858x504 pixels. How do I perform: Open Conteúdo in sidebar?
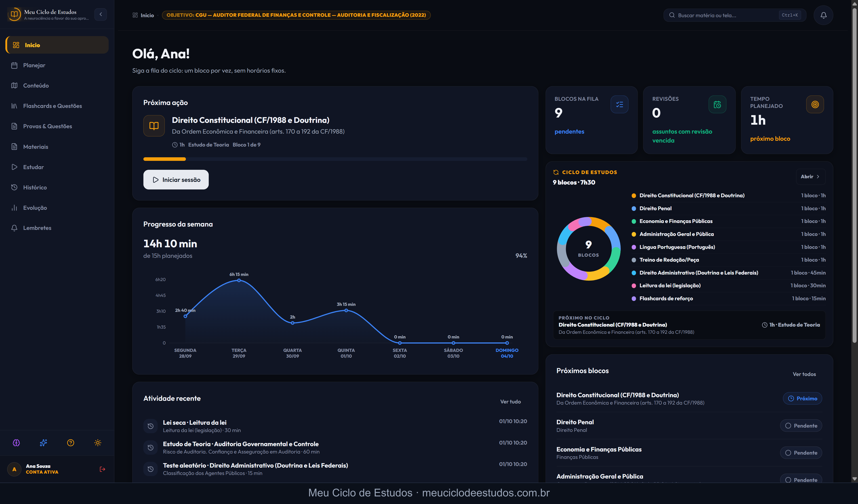(57, 86)
